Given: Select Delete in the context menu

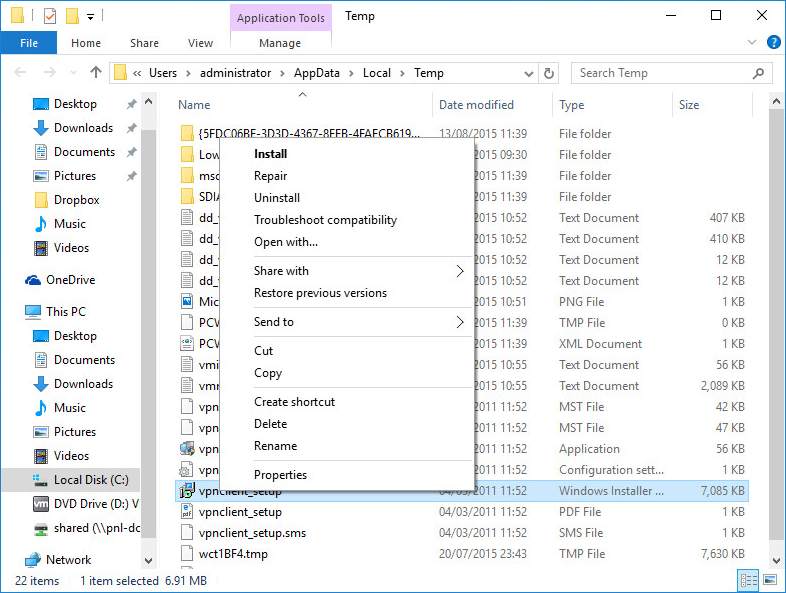Looking at the screenshot, I should (270, 424).
